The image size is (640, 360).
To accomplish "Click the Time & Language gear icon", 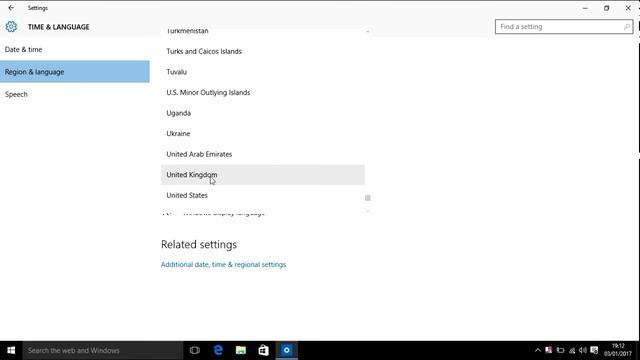I will 11,27.
